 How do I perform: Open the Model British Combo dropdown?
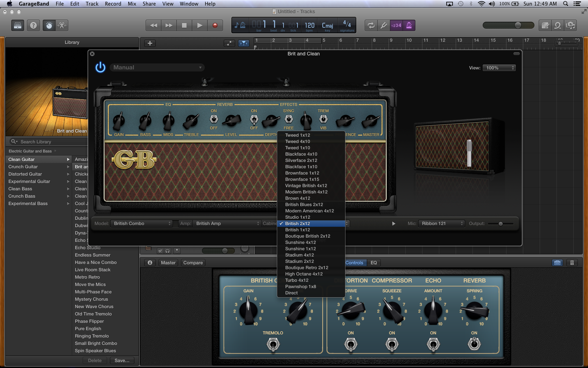141,223
